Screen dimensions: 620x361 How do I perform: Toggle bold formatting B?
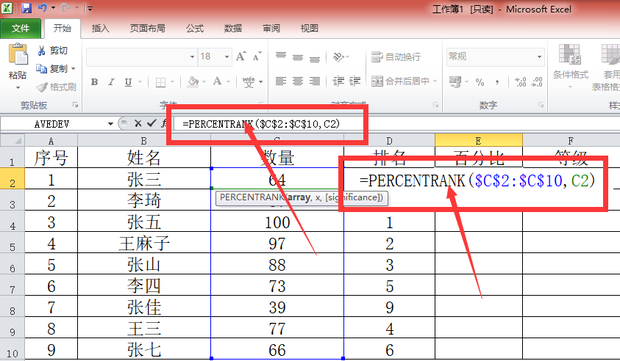click(94, 82)
